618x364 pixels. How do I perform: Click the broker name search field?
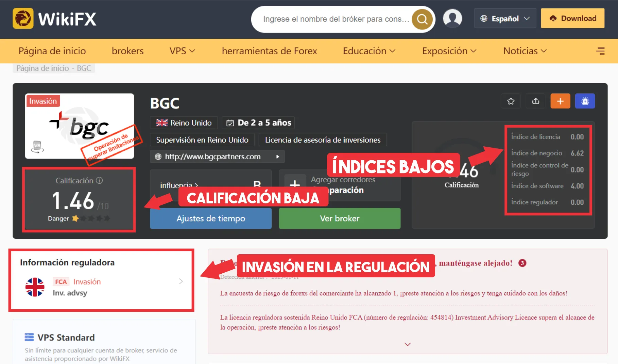336,19
